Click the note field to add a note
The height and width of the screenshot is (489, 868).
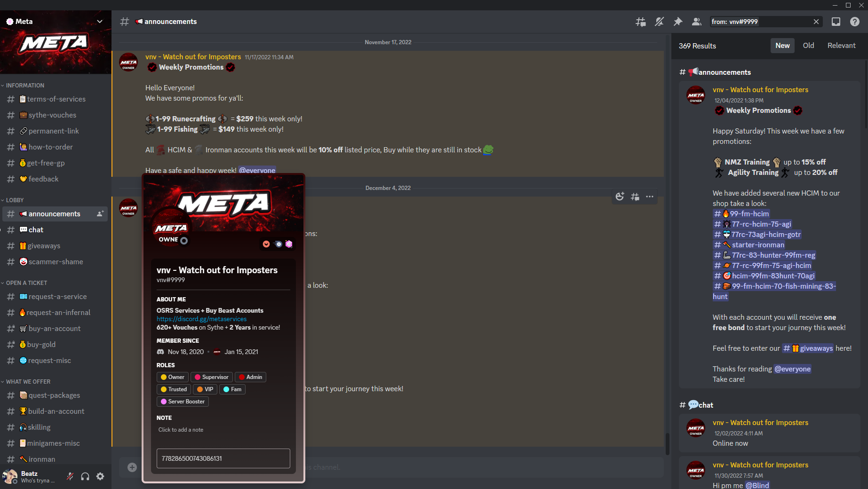point(223,430)
